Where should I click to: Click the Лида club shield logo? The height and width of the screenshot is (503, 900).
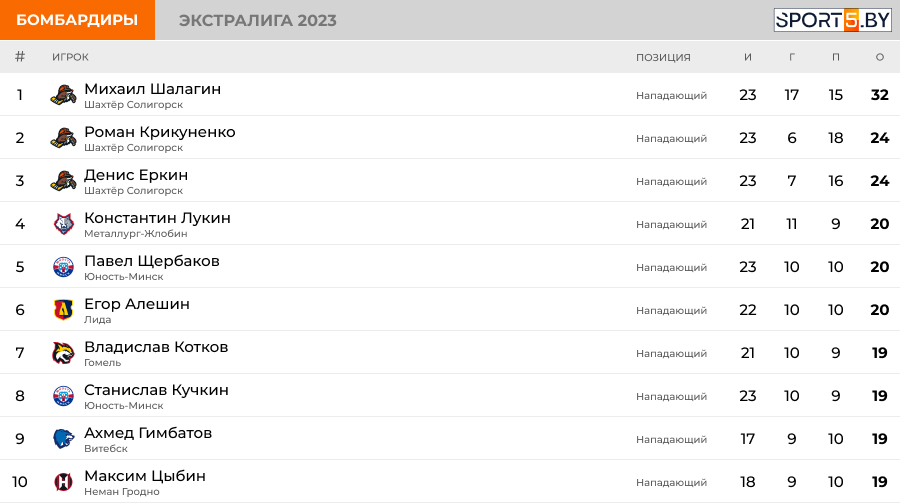click(63, 310)
